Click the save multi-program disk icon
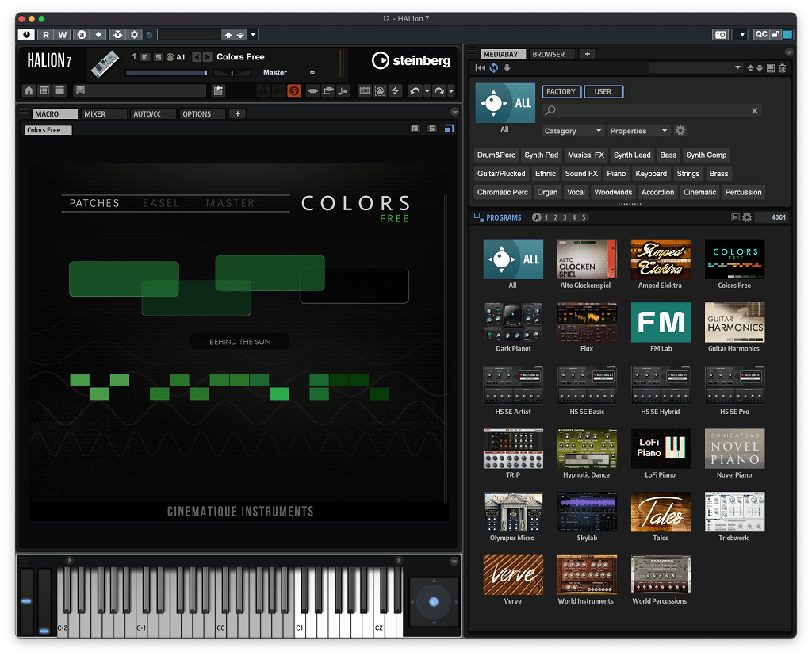This screenshot has width=812, height=656. [80, 90]
